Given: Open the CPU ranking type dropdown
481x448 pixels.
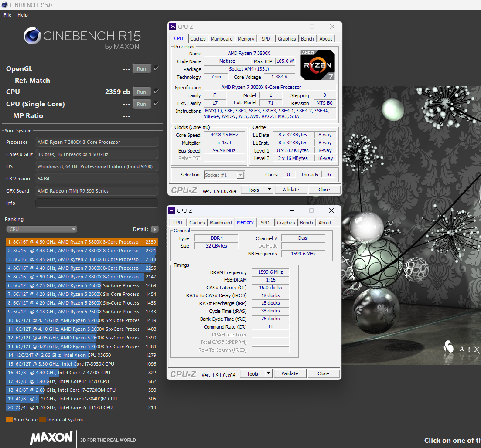Looking at the screenshot, I should coord(42,229).
